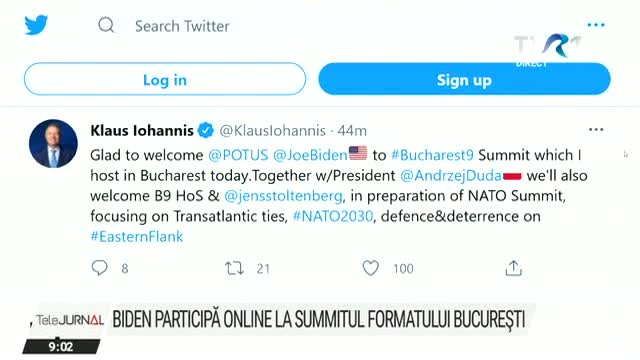Viewport: 640px width, 360px height.
Task: Click the search magnifier icon
Action: click(x=106, y=25)
